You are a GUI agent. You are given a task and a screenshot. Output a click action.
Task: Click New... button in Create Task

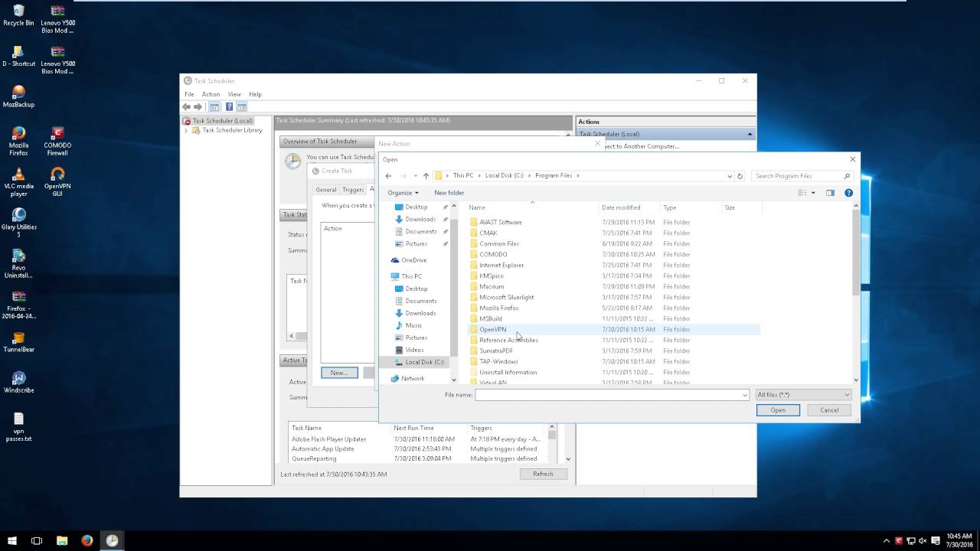(339, 373)
